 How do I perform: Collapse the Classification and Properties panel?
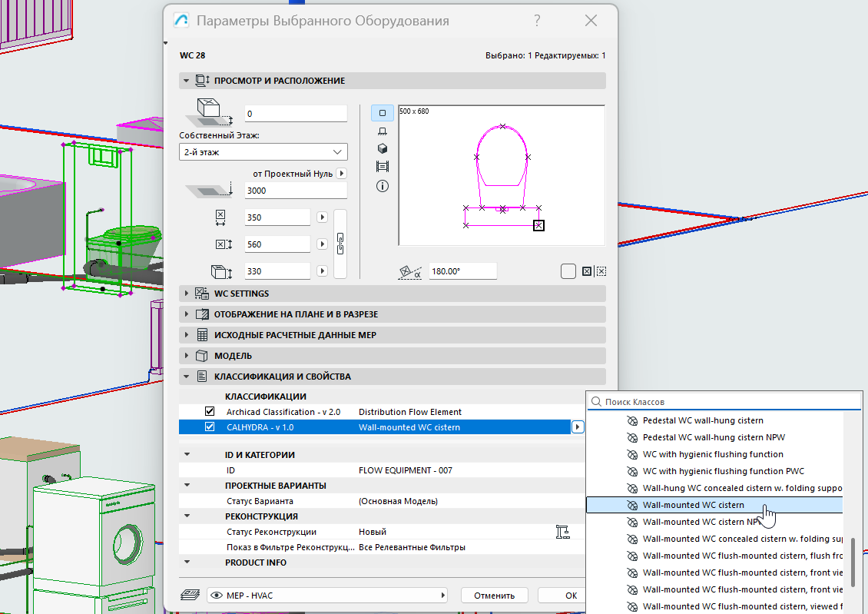[x=187, y=377]
